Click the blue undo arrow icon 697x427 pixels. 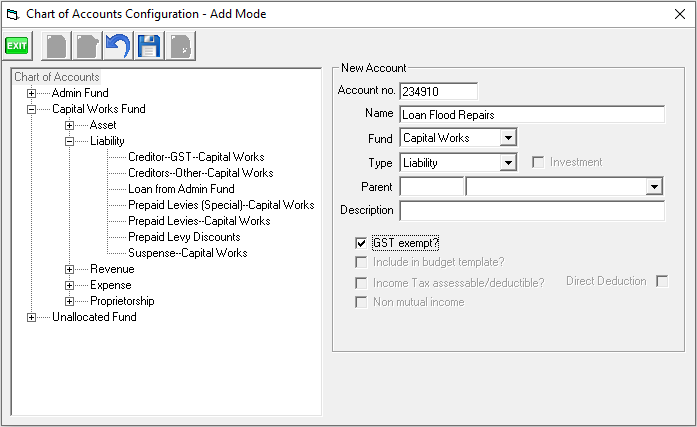(119, 46)
